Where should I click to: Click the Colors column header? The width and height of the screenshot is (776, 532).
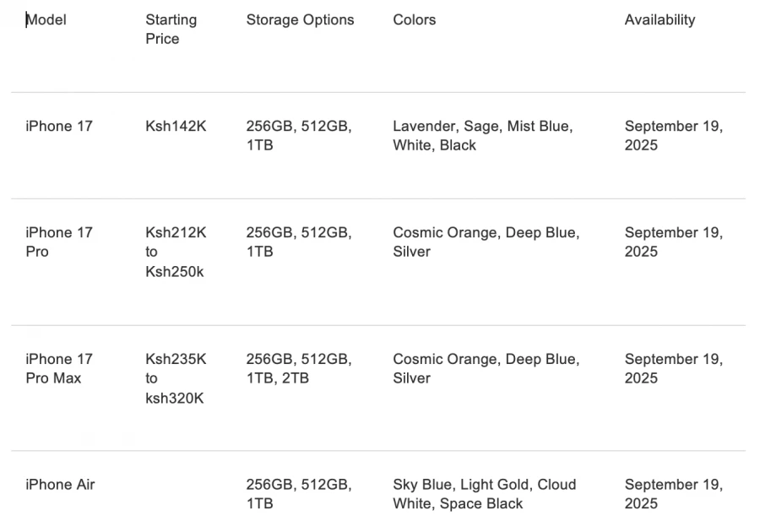[415, 19]
